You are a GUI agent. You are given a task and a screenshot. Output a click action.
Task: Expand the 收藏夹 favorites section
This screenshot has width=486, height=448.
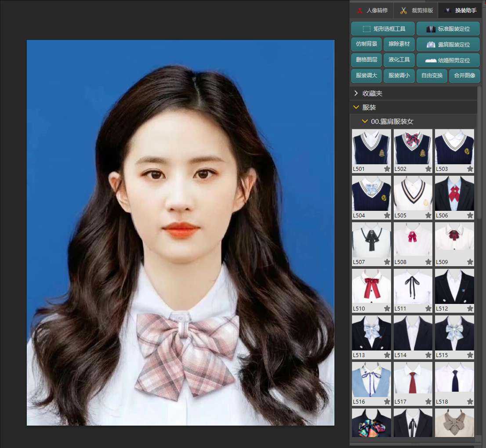[x=413, y=93]
